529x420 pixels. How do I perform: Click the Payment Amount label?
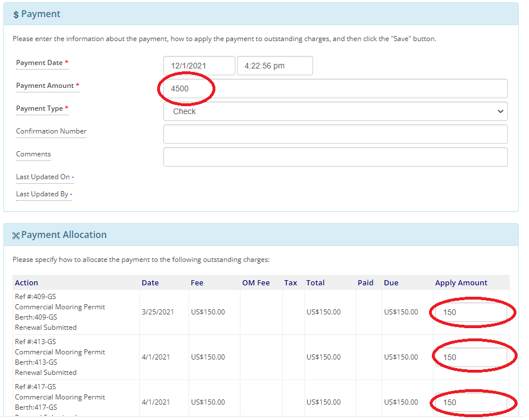[x=45, y=86]
